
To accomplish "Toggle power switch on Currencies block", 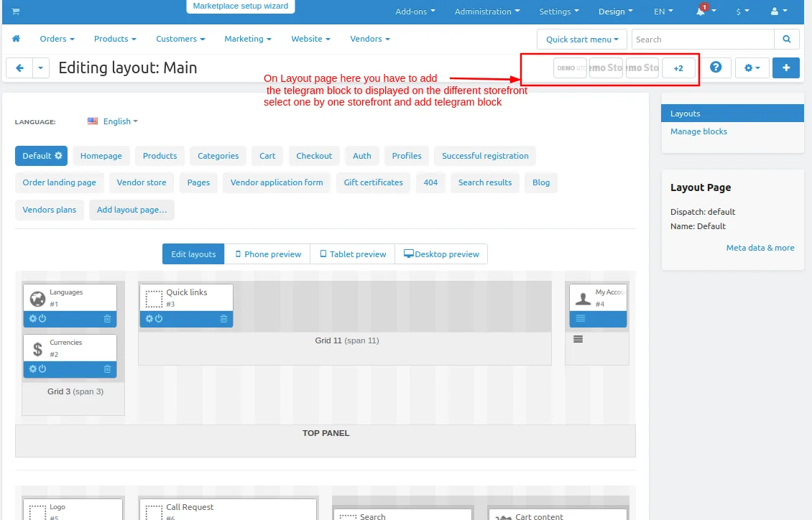I will click(42, 369).
